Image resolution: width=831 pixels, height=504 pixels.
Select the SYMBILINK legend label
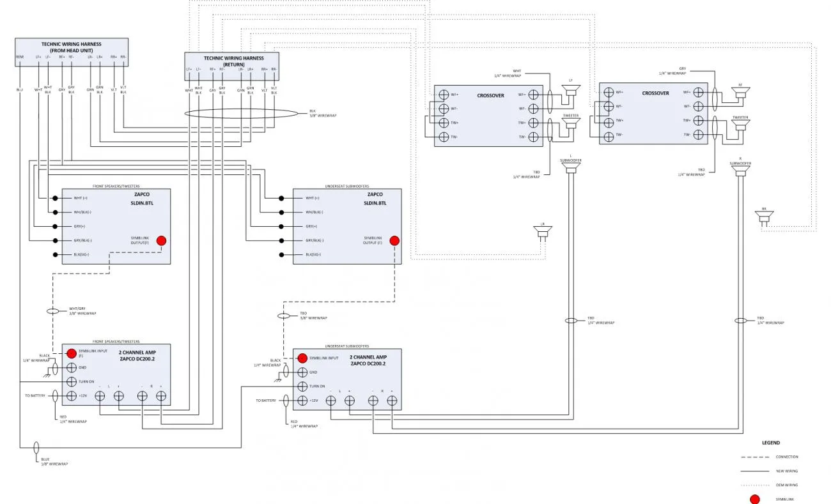tap(785, 499)
